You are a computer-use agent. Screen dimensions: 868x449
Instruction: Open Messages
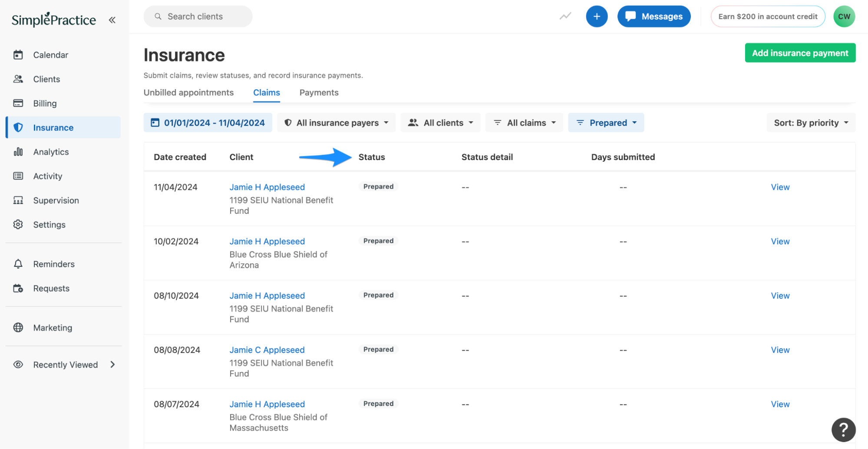point(653,17)
